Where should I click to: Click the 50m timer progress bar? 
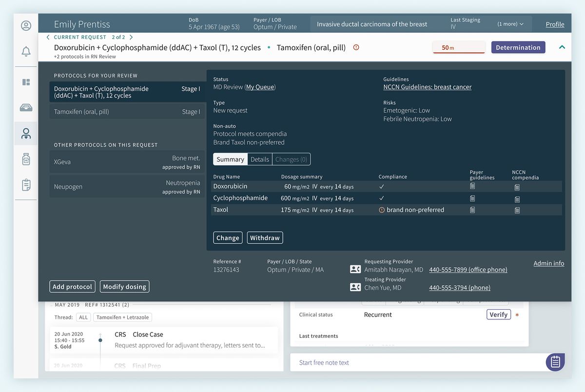(458, 48)
